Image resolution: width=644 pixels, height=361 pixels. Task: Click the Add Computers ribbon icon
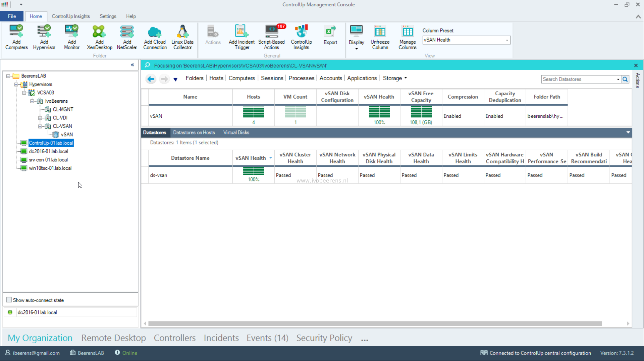16,37
